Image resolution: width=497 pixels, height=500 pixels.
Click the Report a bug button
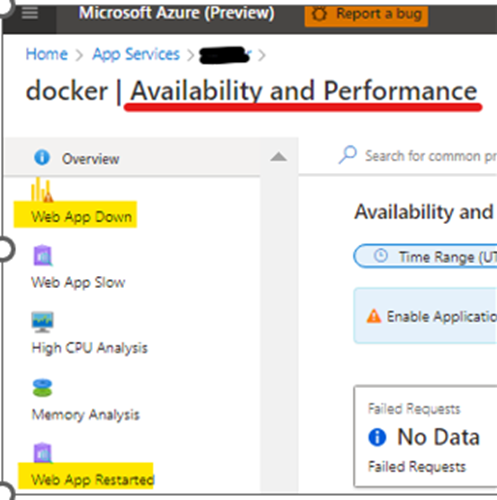click(366, 15)
